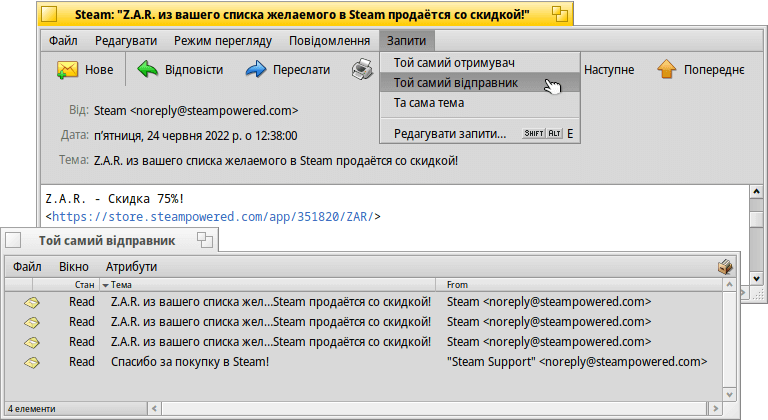Image resolution: width=768 pixels, height=420 pixels.
Task: Open the Редагувати menu
Action: [x=126, y=41]
